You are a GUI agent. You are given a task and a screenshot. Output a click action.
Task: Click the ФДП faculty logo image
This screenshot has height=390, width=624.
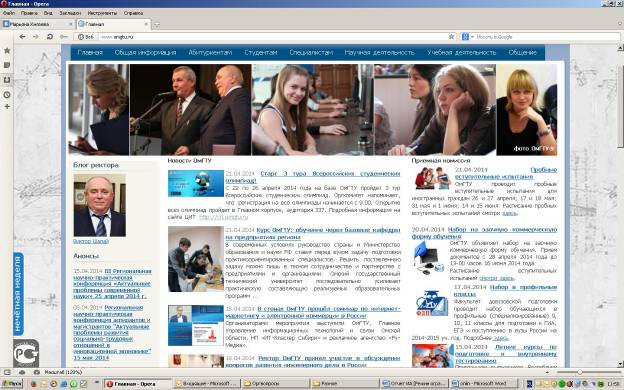coord(432,303)
